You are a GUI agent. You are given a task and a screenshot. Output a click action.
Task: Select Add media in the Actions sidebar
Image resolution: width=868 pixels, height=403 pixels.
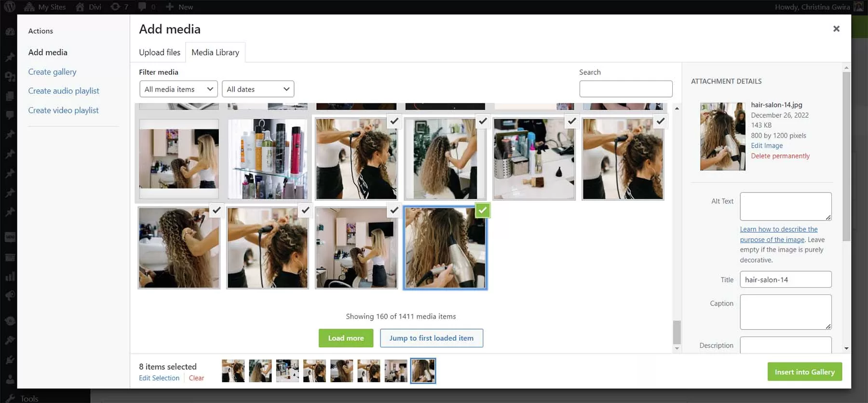[x=48, y=52]
